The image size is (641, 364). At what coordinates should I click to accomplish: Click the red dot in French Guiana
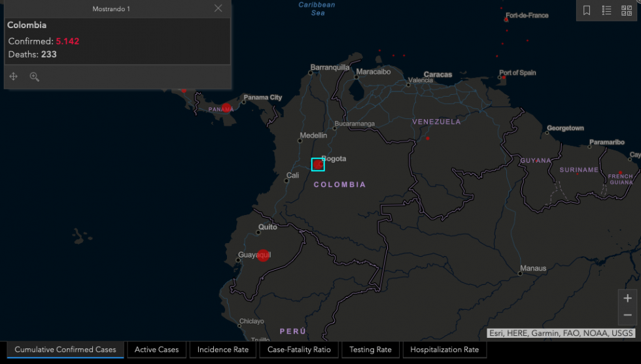[621, 173]
